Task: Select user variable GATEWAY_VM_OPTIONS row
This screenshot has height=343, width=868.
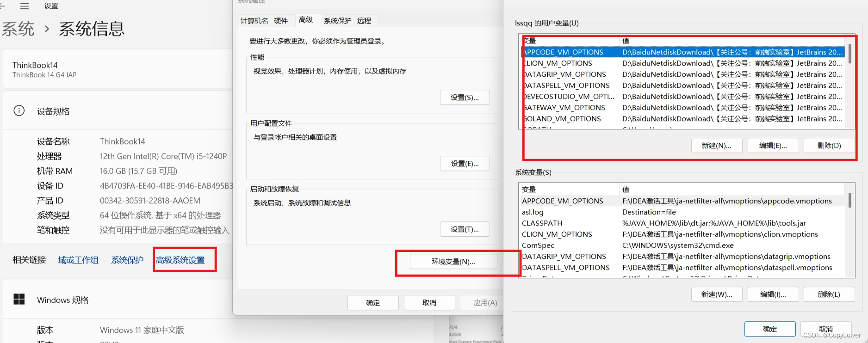Action: [683, 108]
